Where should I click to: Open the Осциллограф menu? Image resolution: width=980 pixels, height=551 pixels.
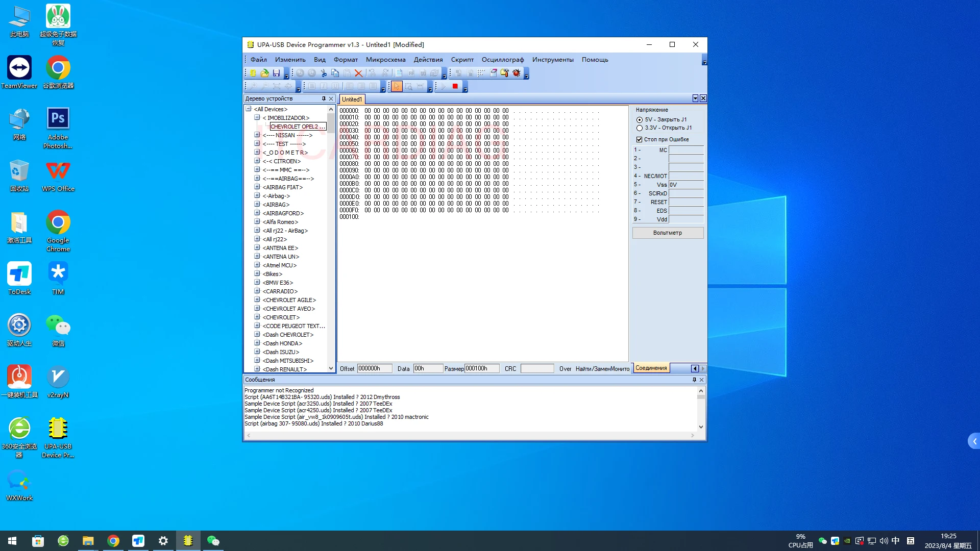(503, 60)
